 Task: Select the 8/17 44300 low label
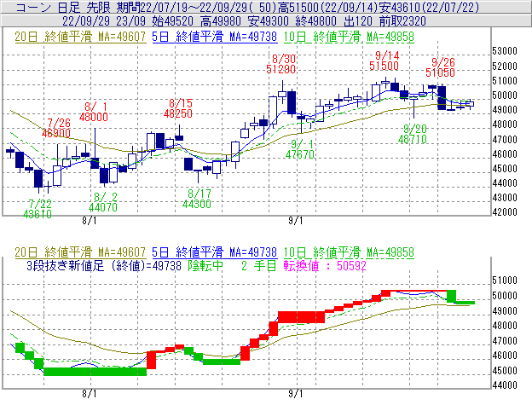(x=197, y=199)
